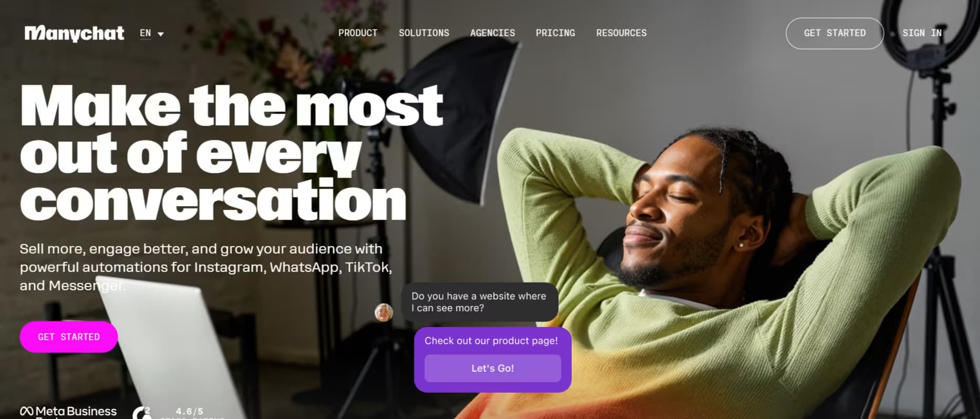Click the 'Check out our product page!' message
Screen dimensions: 980x419
491,341
